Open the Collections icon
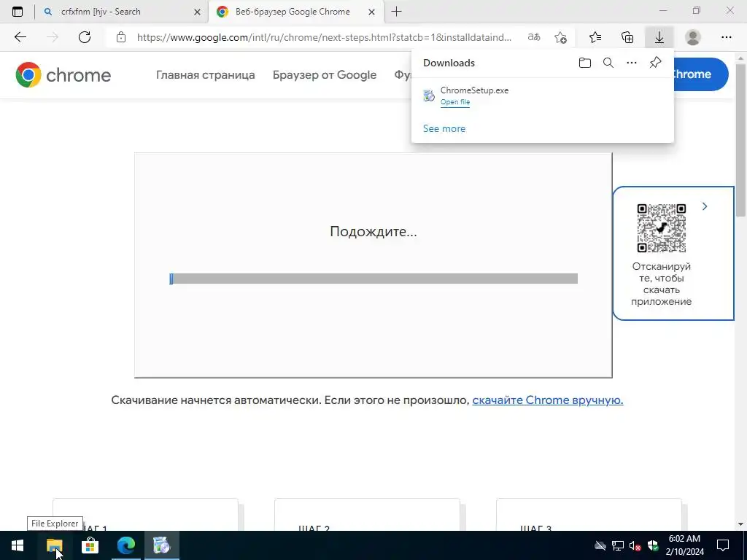This screenshot has width=747, height=560. point(627,37)
